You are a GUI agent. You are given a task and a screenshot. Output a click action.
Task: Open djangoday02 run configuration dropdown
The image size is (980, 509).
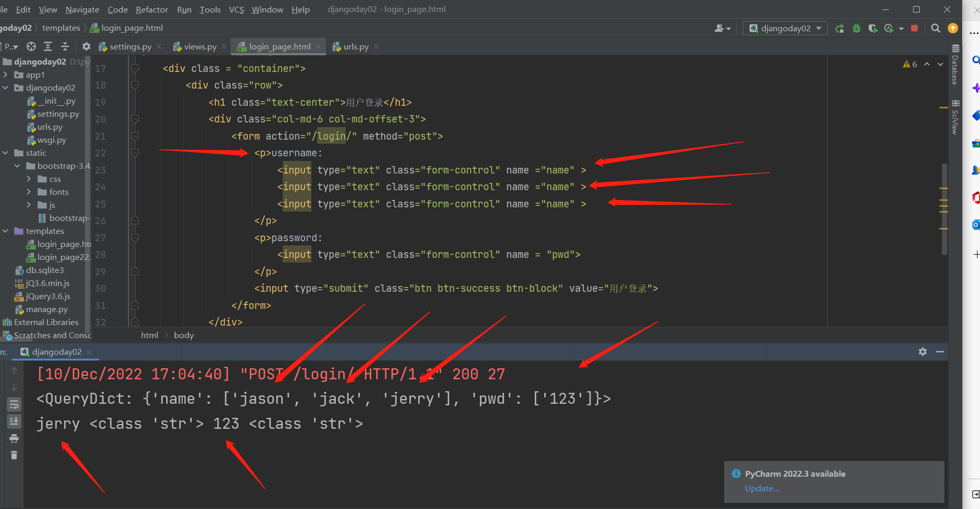pos(785,28)
